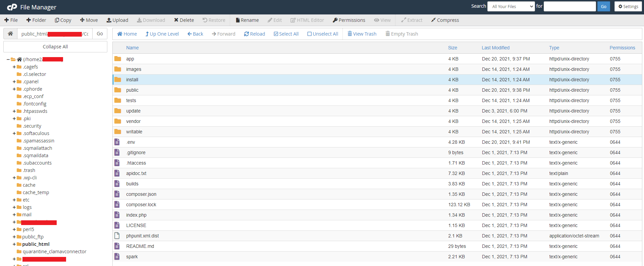Click the Reload icon button
Viewport: 644px width, 266px height.
[247, 34]
